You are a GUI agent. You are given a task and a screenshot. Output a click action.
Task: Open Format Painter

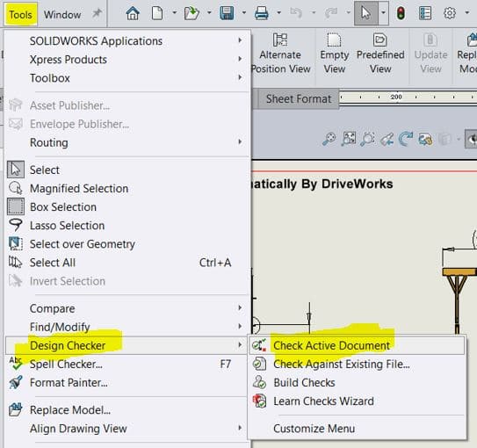point(127,383)
